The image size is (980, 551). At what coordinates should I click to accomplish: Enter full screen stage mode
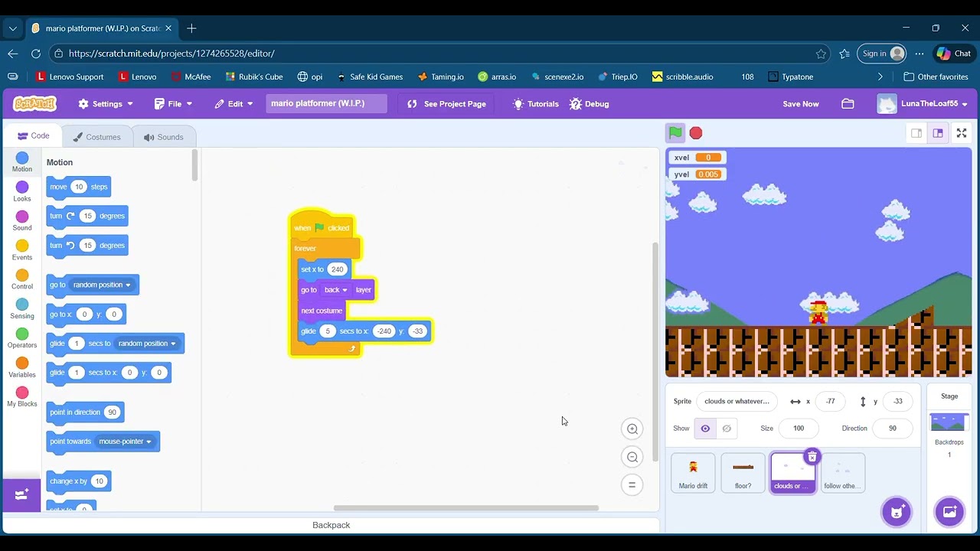pyautogui.click(x=962, y=133)
